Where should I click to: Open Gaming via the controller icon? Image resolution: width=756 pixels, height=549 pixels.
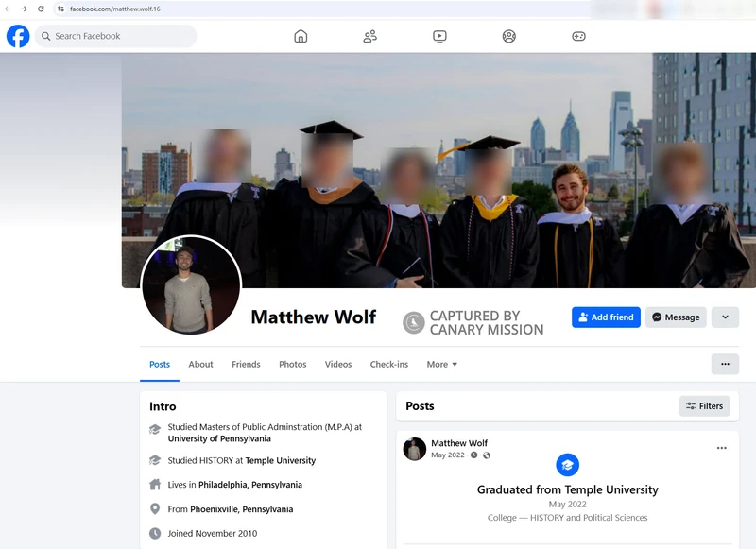tap(576, 36)
